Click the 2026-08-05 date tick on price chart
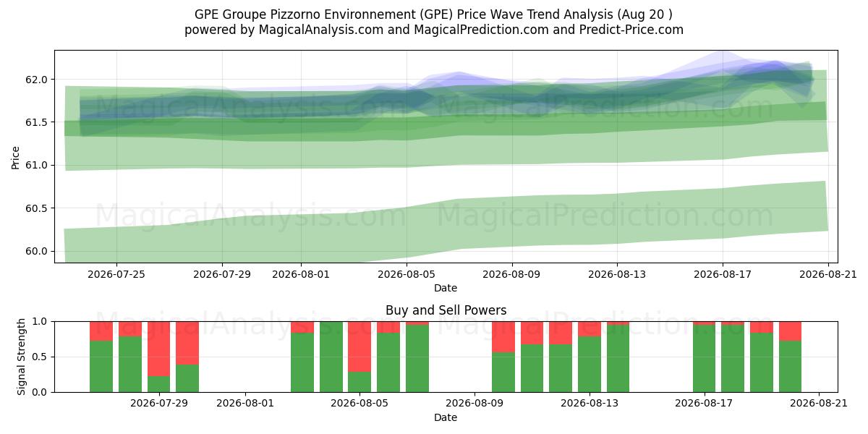The image size is (868, 434). coord(407,274)
